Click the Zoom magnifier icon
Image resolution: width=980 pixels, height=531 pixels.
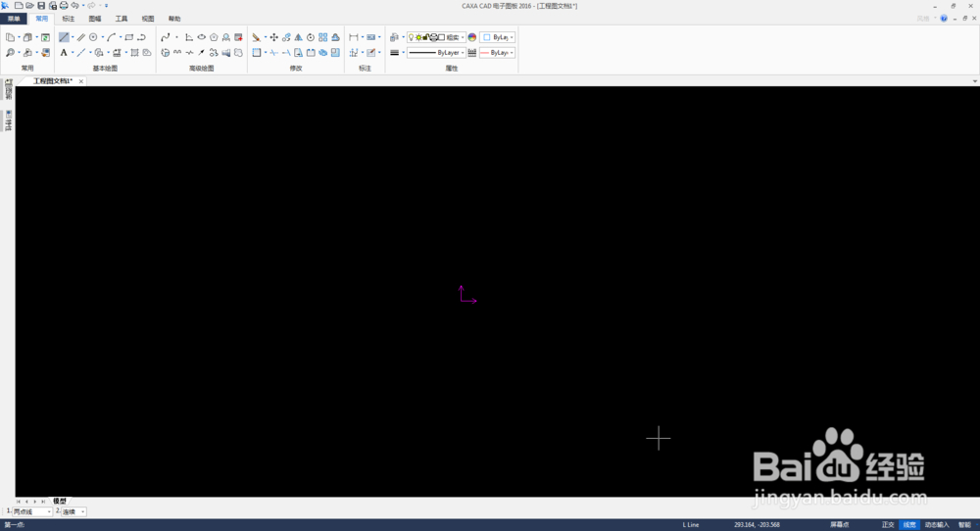pyautogui.click(x=11, y=53)
